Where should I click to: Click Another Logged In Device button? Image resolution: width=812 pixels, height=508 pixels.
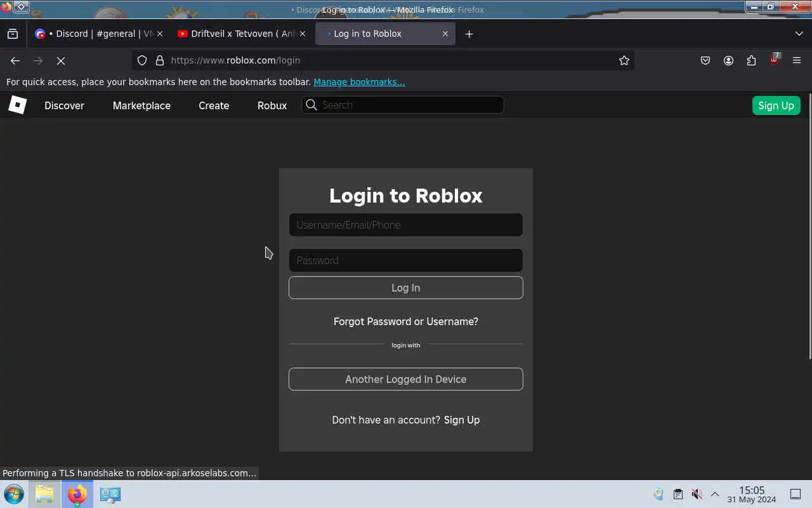click(406, 379)
